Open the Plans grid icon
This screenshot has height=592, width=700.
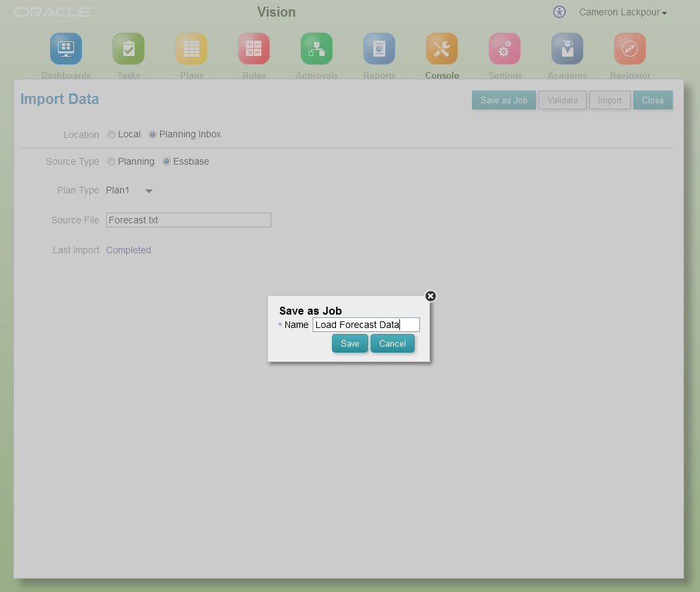click(191, 49)
